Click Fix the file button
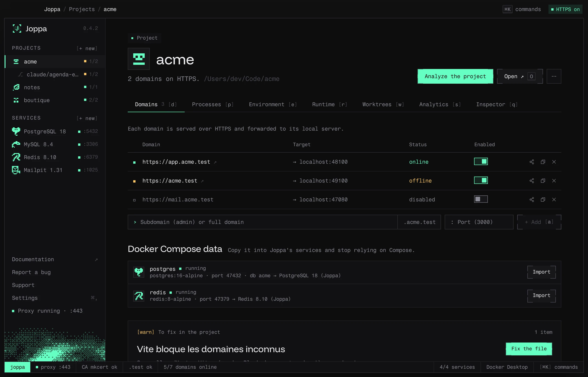The width and height of the screenshot is (588, 377). pos(529,348)
